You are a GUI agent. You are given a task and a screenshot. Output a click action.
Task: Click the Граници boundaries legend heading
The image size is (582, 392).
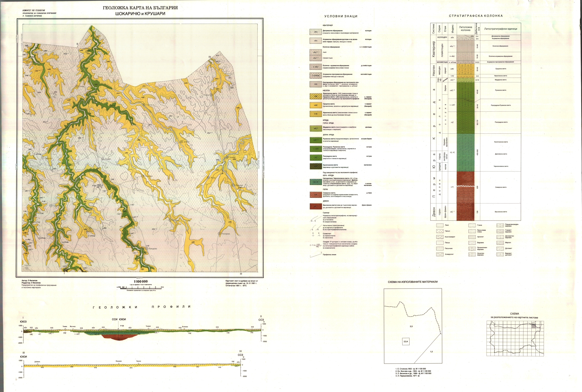[326, 213]
